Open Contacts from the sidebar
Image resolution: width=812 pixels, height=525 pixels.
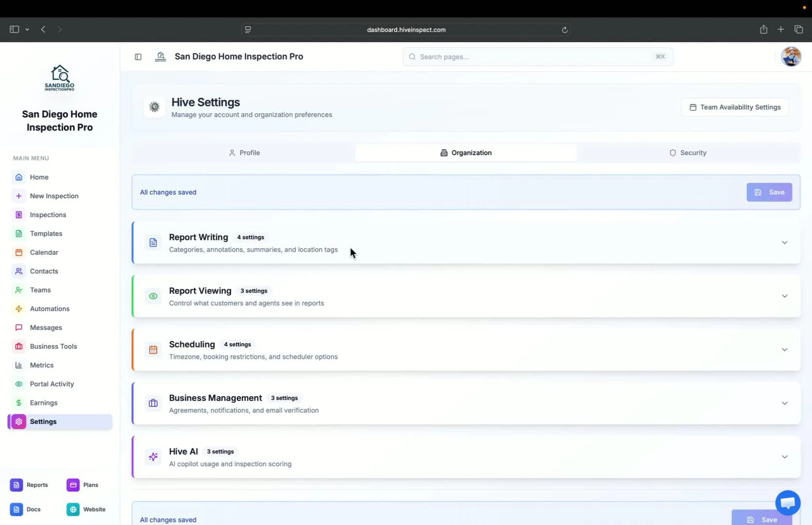(x=44, y=271)
